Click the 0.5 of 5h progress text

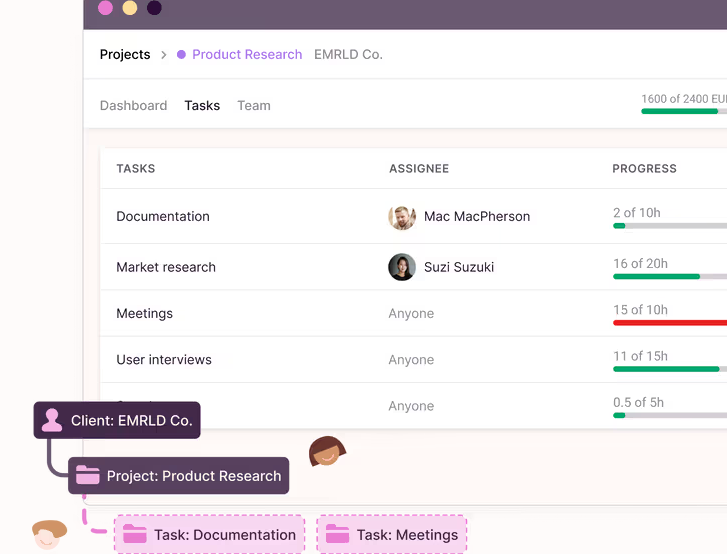coord(638,402)
